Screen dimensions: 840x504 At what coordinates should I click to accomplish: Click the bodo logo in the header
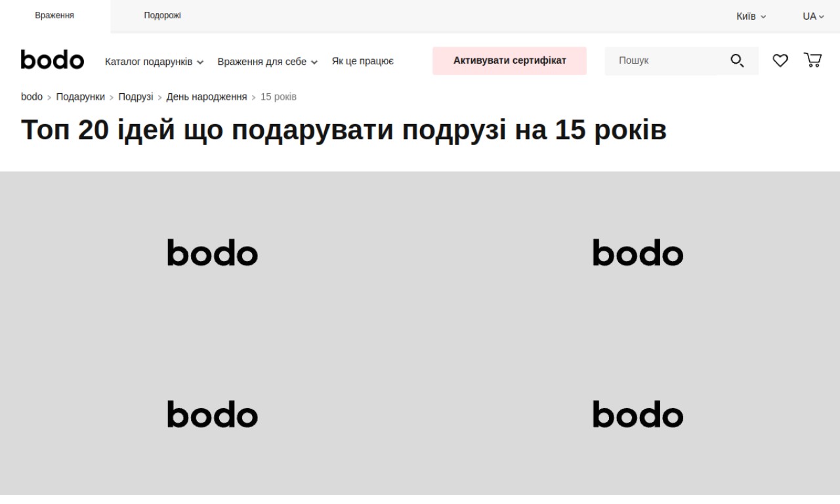52,60
